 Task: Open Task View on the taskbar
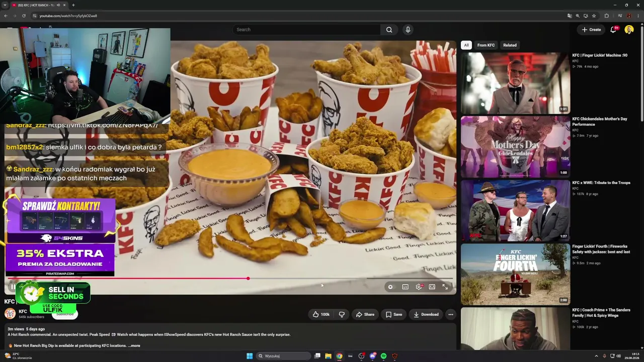[x=317, y=356]
